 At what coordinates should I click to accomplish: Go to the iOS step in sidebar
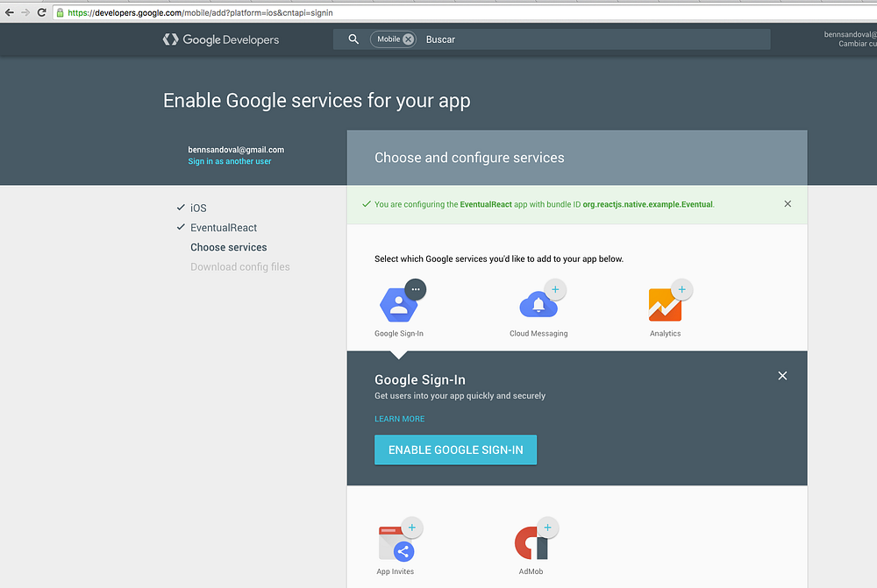coord(198,208)
